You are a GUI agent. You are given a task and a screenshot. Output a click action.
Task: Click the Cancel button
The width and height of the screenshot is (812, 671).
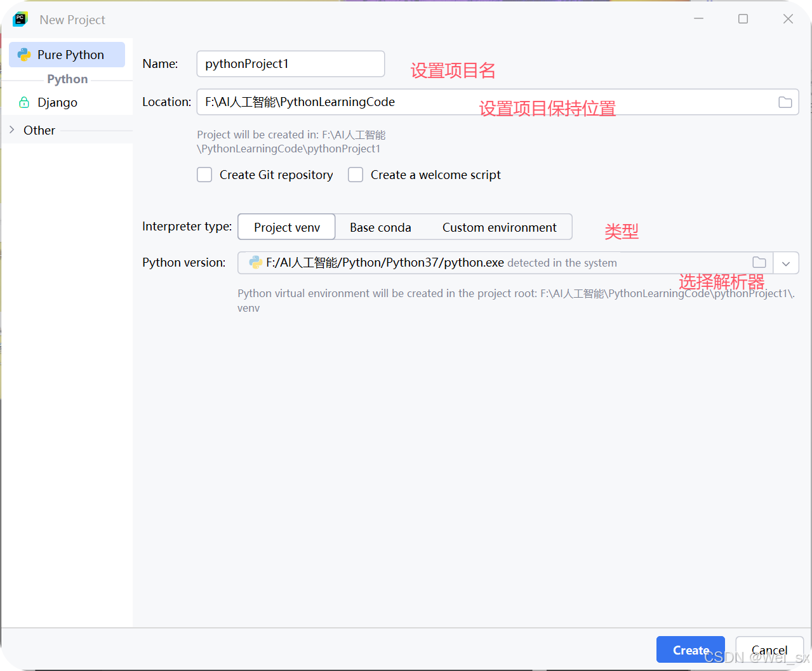click(769, 649)
